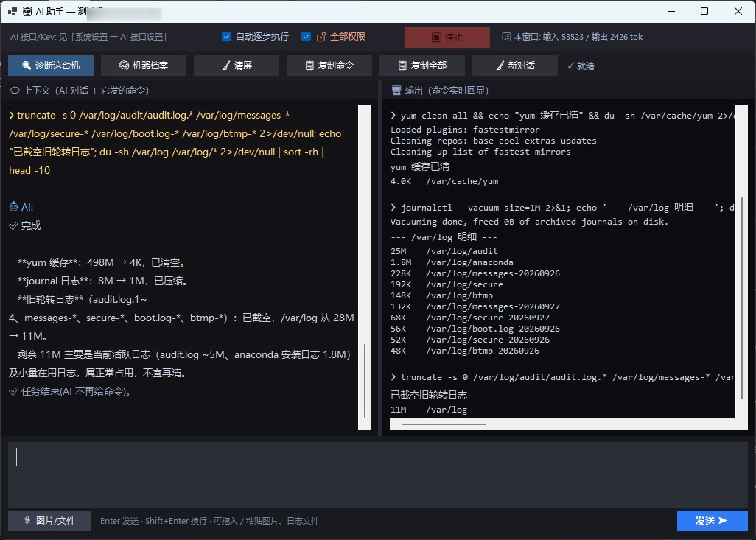
Task: Click the mouse icon on 图片/文件 button
Action: pyautogui.click(x=27, y=521)
